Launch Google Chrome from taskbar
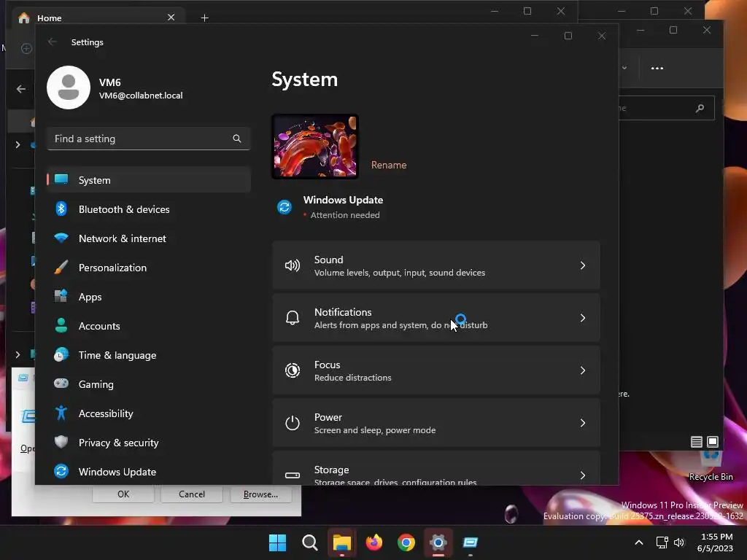 406,542
